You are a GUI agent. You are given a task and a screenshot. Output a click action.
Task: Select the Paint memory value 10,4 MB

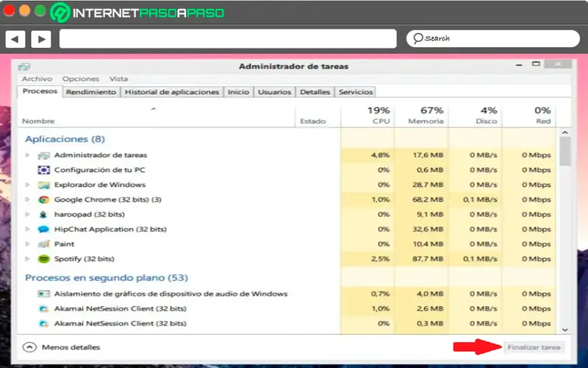click(x=428, y=244)
